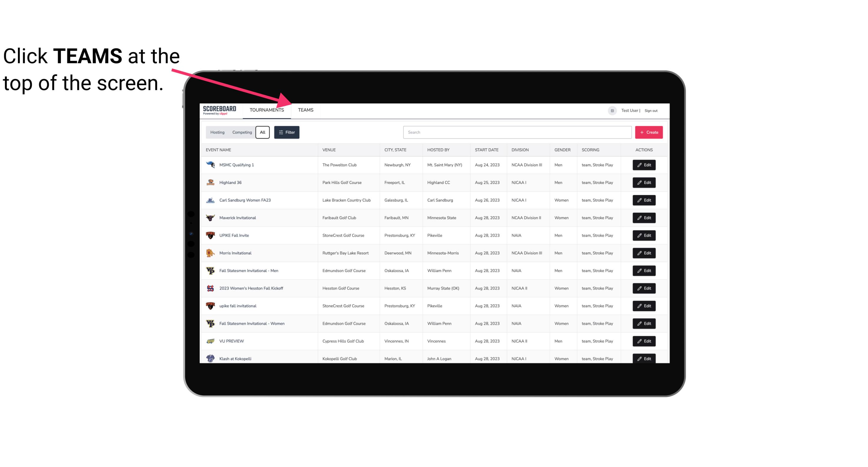Toggle the Competing filter tab
Viewport: 868px width, 467px height.
point(241,132)
